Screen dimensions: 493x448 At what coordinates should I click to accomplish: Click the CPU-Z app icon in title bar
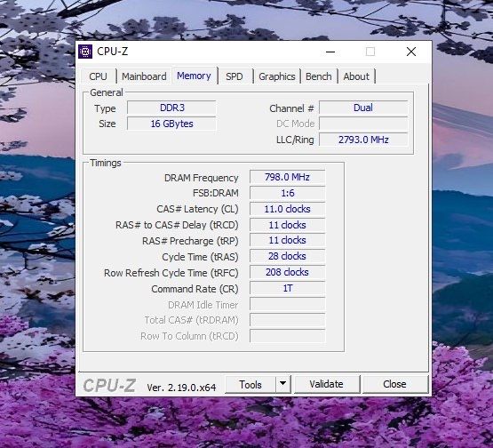[x=85, y=52]
